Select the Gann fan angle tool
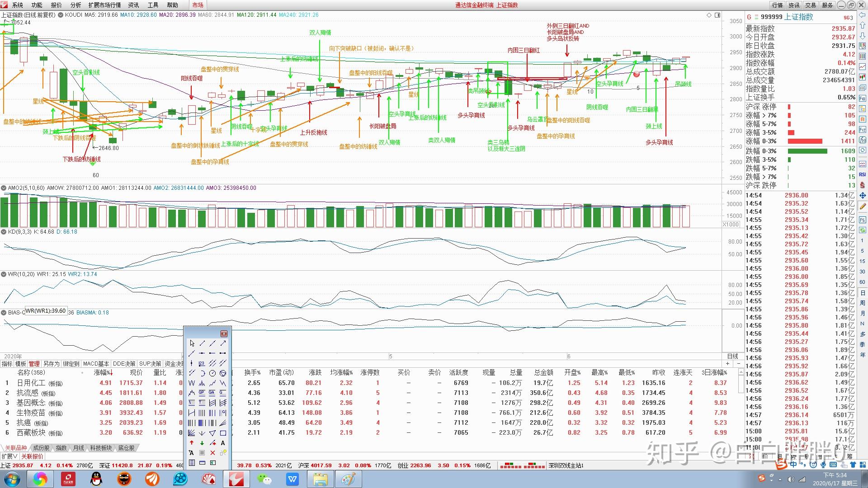The image size is (868, 488). point(192,433)
